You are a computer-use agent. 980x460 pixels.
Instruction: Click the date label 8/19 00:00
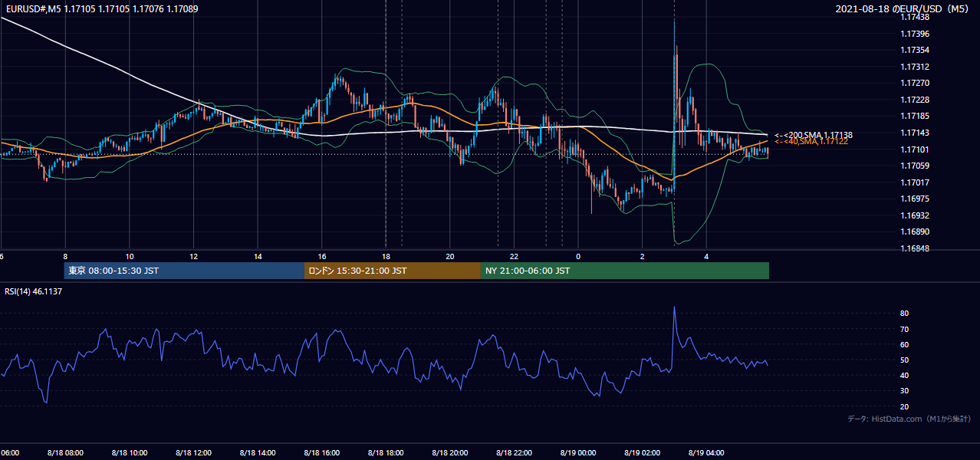pyautogui.click(x=578, y=452)
